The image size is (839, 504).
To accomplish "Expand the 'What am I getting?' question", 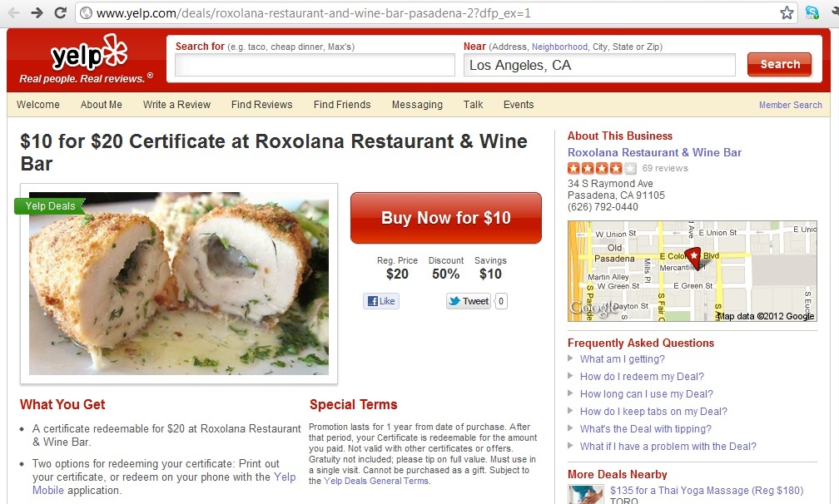I will pyautogui.click(x=622, y=359).
